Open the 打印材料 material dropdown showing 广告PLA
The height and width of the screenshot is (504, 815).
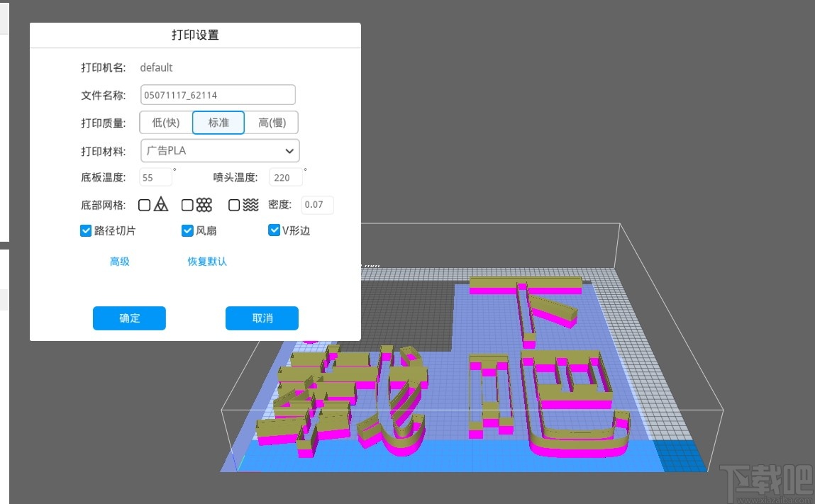pos(220,151)
